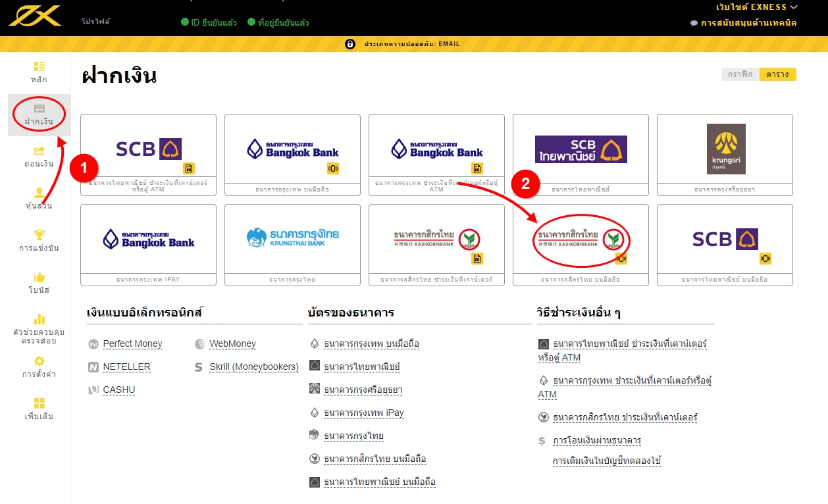The width and height of the screenshot is (828, 504).
Task: Open ธนาคารกรุงไทย list link
Action: 353,436
